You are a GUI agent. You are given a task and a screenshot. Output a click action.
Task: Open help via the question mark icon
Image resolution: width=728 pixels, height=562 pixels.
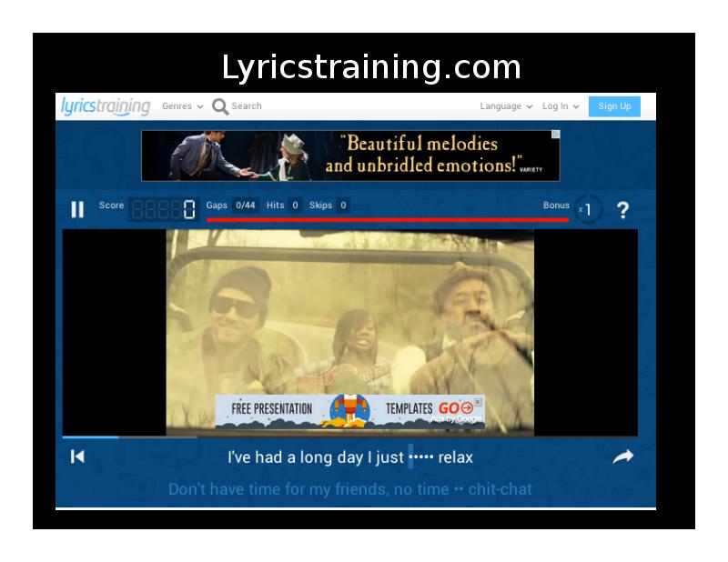pyautogui.click(x=622, y=210)
